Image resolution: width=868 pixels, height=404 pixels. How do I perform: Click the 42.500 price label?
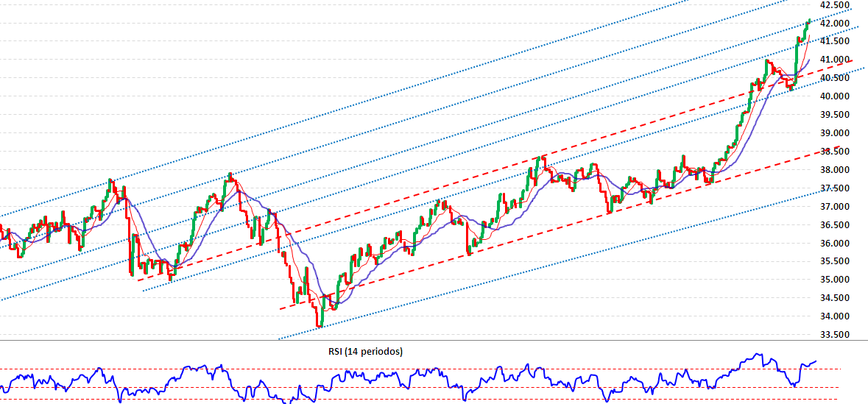[x=836, y=4]
